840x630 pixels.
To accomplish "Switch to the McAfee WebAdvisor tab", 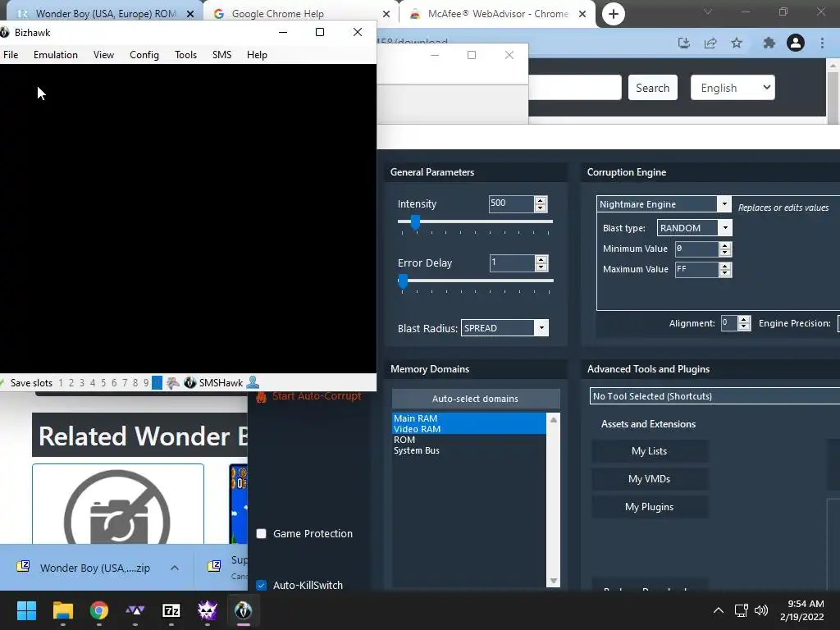I will point(498,14).
